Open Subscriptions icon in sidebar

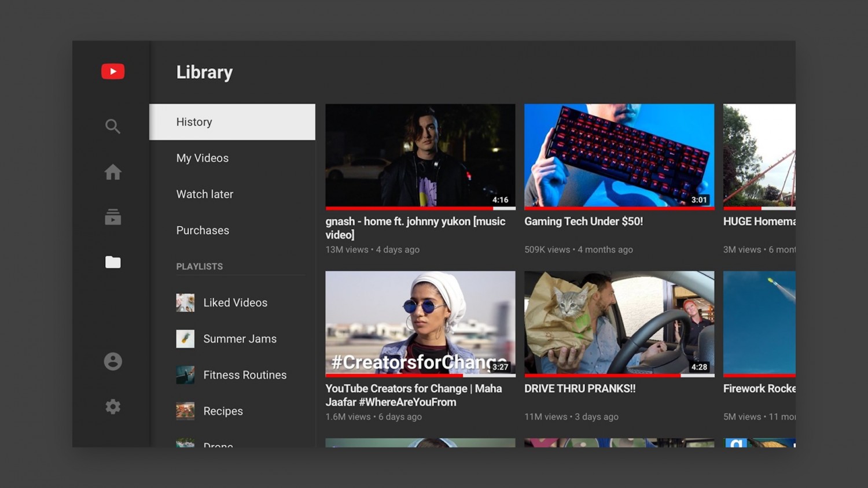point(113,217)
